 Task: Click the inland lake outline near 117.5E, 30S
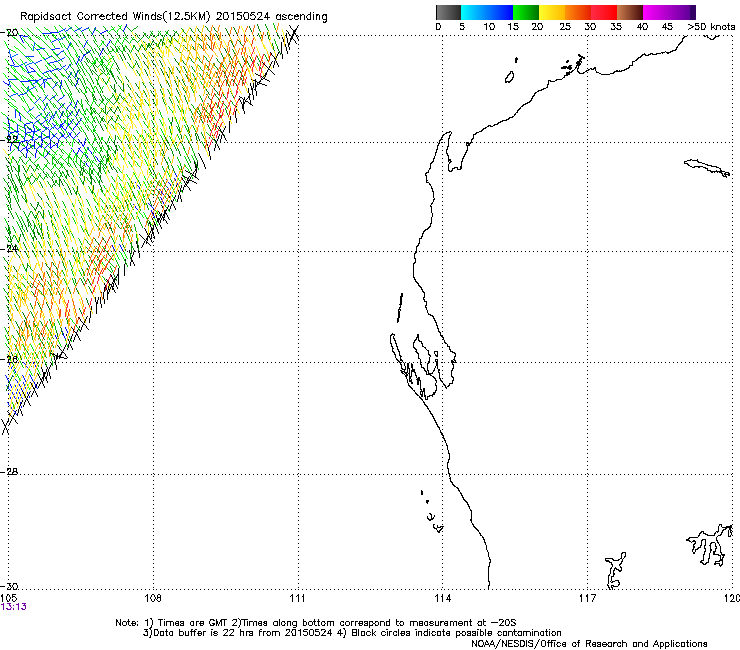[615, 570]
